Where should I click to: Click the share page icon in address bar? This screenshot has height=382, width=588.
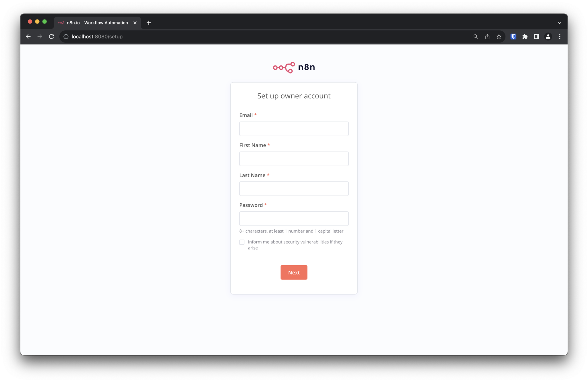point(487,36)
